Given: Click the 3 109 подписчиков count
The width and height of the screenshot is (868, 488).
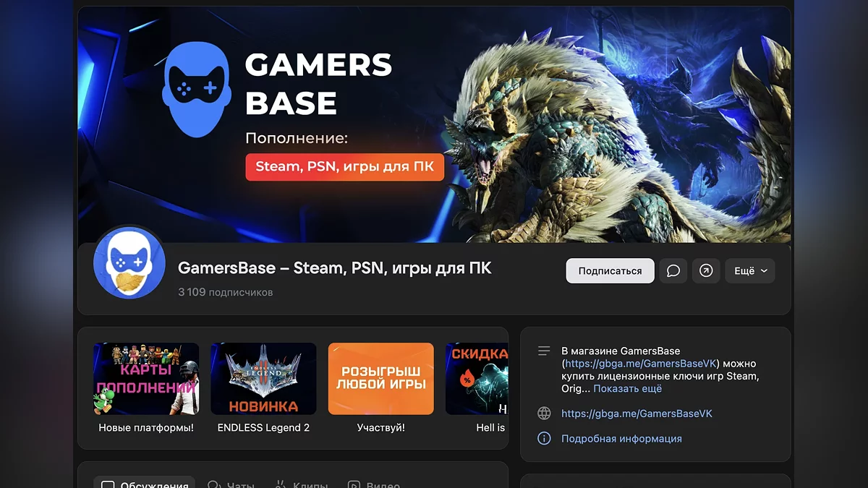Looking at the screenshot, I should 226,292.
